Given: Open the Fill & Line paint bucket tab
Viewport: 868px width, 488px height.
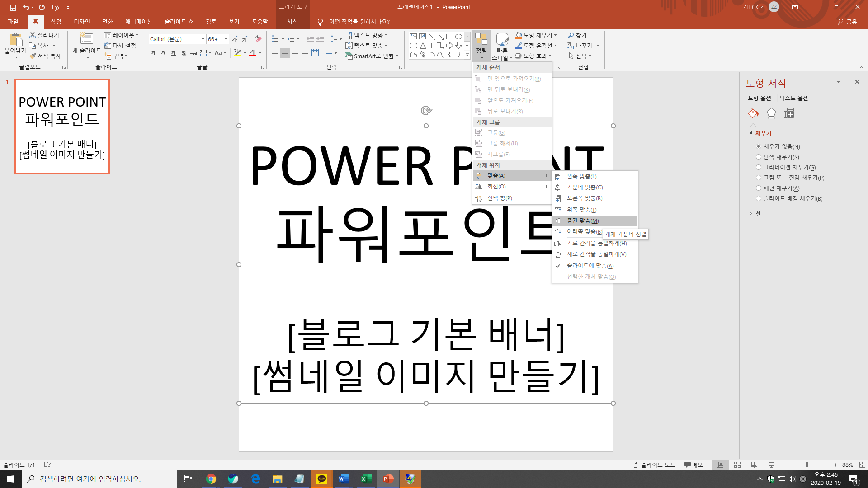Looking at the screenshot, I should tap(753, 113).
